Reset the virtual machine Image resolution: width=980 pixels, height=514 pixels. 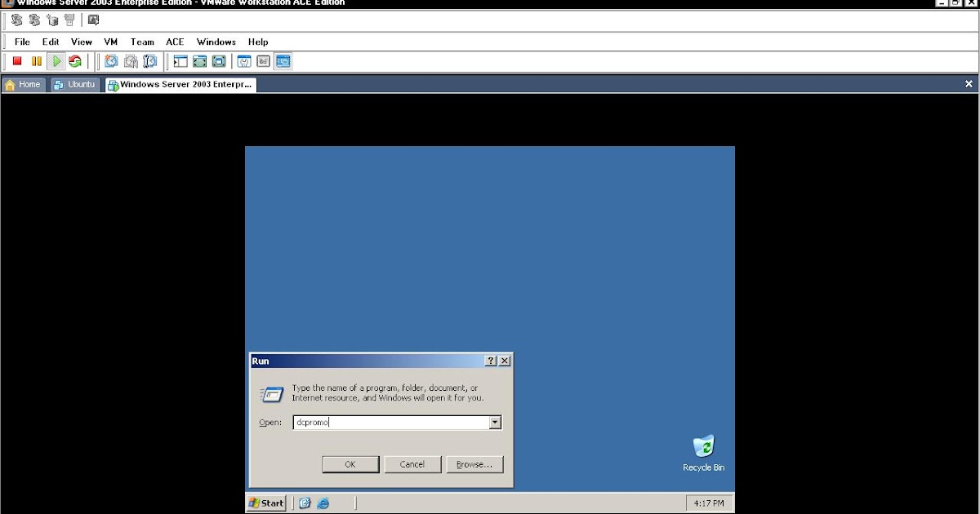coord(76,60)
